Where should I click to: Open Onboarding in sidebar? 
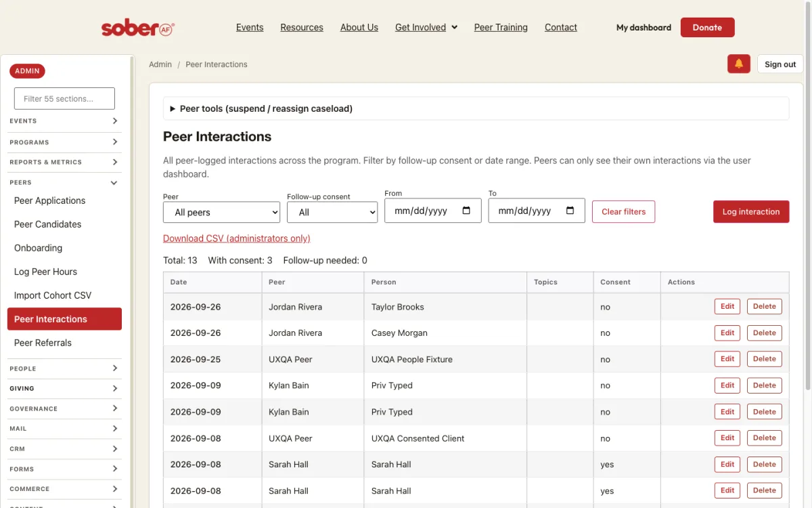click(64, 248)
